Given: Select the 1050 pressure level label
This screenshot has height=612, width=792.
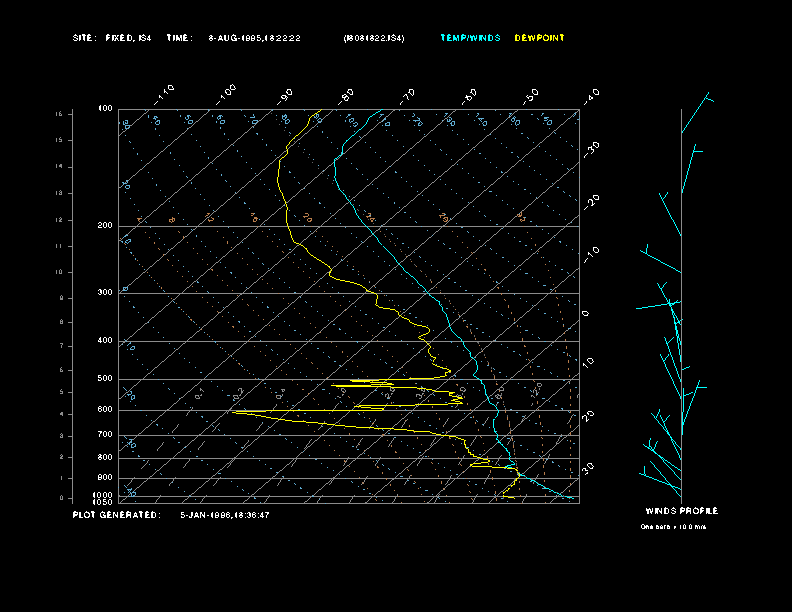Looking at the screenshot, I should [103, 502].
